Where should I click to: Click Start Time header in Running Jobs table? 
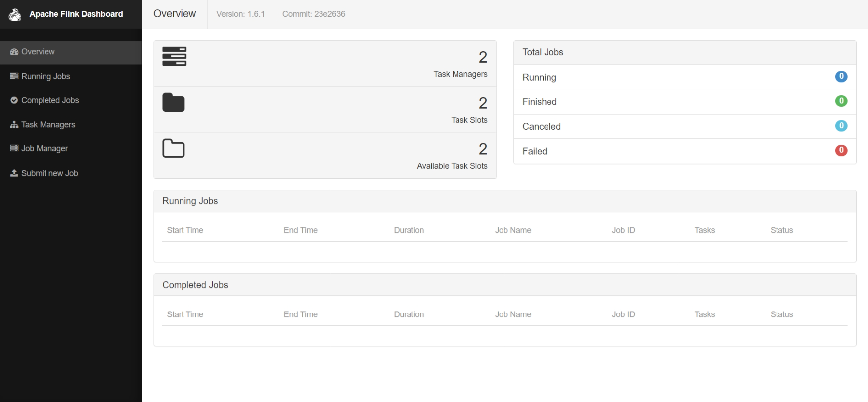pyautogui.click(x=185, y=230)
